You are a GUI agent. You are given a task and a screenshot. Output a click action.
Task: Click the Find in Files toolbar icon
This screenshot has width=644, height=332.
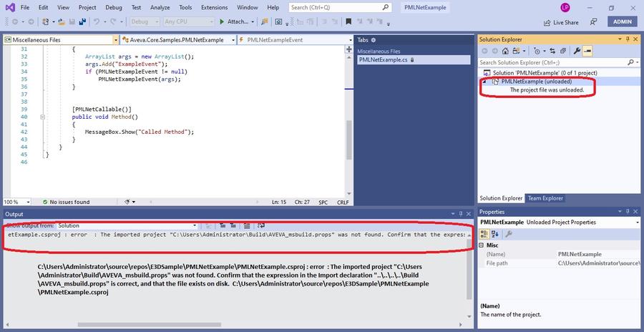(265, 21)
